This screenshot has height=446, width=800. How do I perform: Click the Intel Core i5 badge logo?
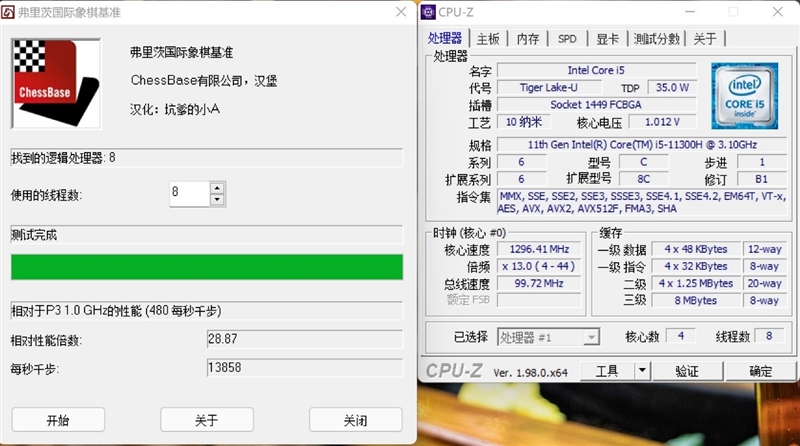pyautogui.click(x=745, y=96)
